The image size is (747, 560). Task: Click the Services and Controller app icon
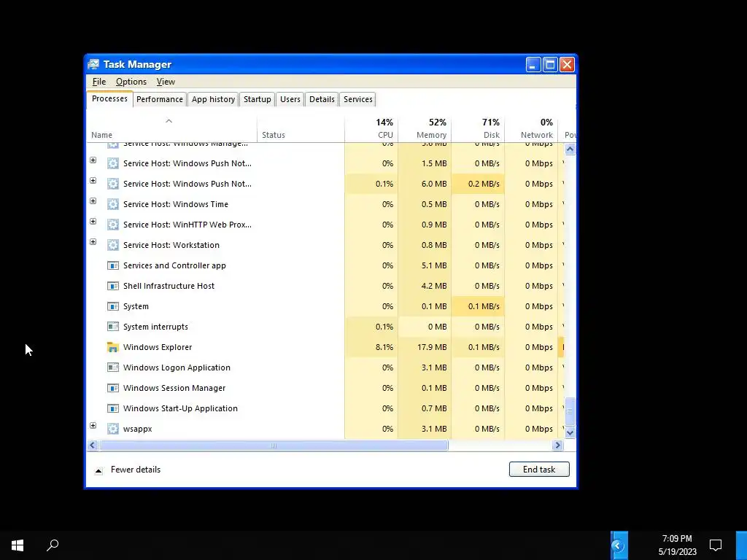pyautogui.click(x=113, y=265)
